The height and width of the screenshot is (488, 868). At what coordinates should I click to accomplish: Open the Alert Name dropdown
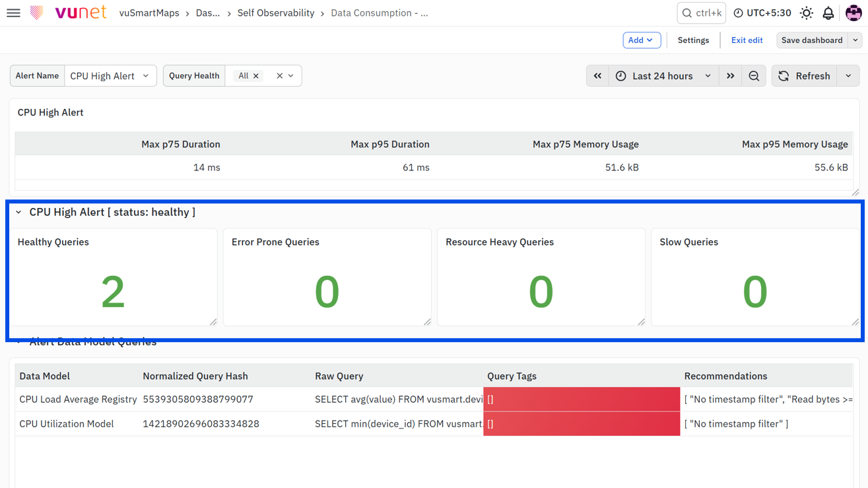click(110, 76)
